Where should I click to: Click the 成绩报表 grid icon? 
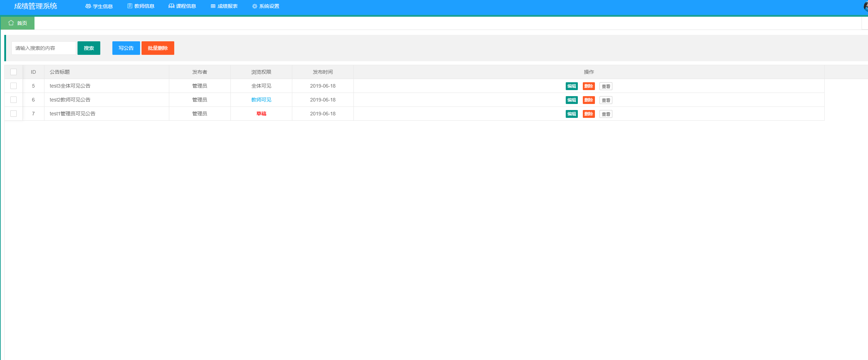click(212, 6)
